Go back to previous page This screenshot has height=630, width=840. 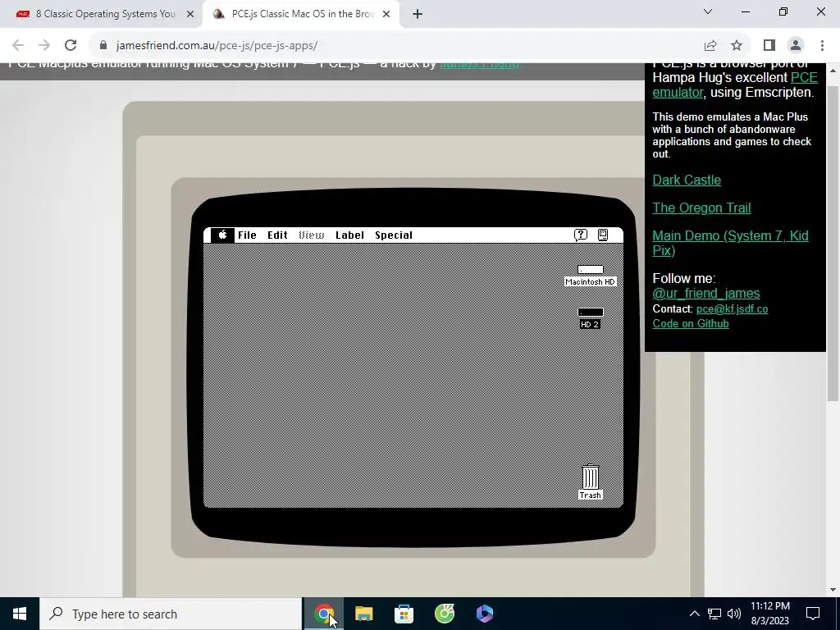[x=18, y=46]
